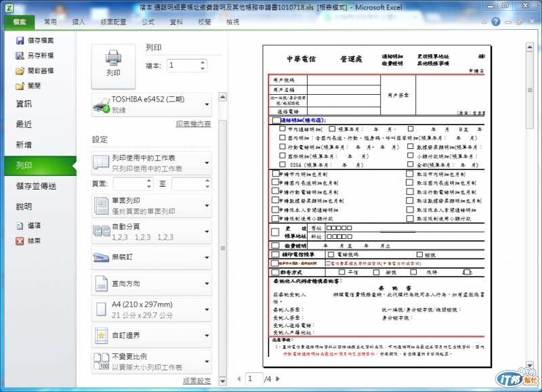The image size is (542, 392).
Task: Switch to the Home (常用) ribbon tab
Action: point(50,22)
